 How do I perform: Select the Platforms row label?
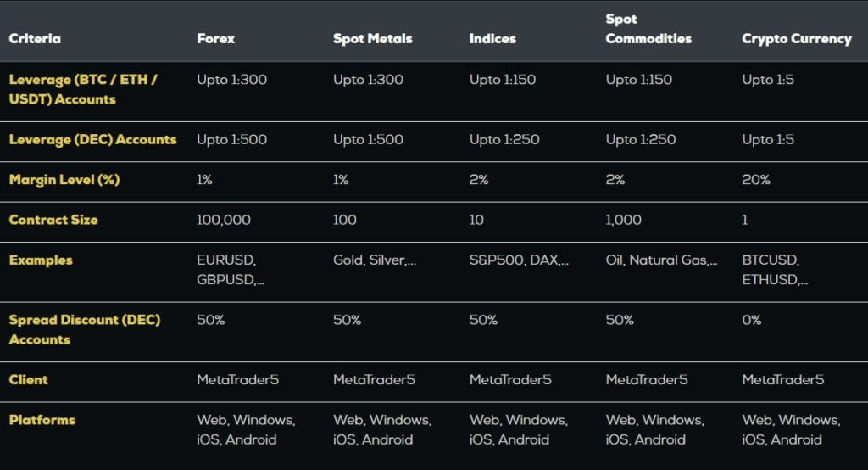(42, 420)
